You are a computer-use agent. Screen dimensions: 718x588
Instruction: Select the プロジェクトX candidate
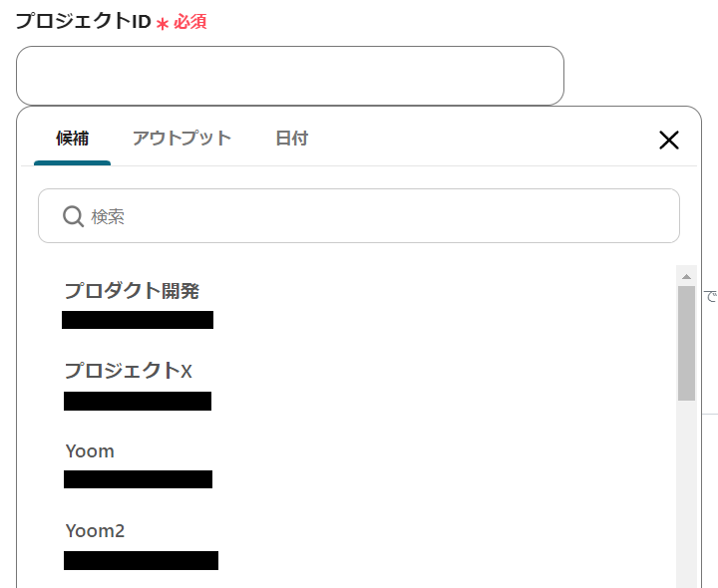point(128,371)
